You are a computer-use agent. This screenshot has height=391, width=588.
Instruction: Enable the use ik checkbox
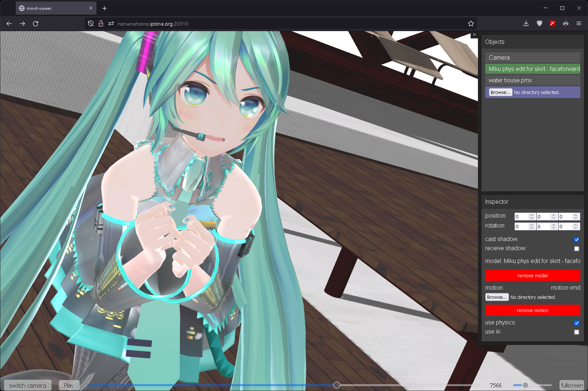[577, 332]
